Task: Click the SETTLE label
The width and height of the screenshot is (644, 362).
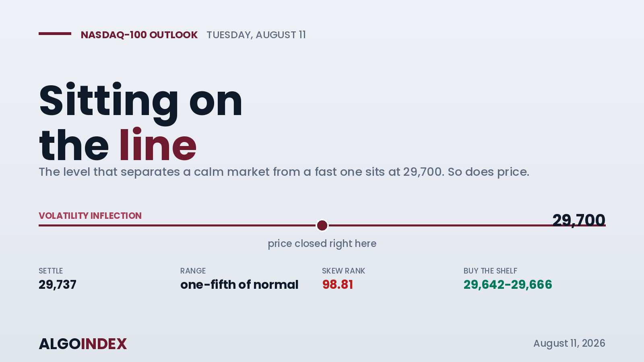Action: pyautogui.click(x=51, y=271)
